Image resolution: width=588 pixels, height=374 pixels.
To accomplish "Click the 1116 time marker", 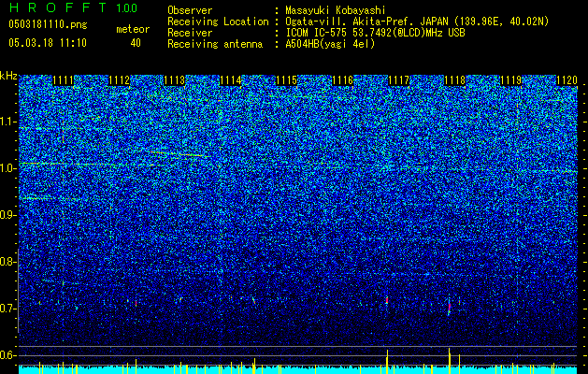I will [343, 80].
